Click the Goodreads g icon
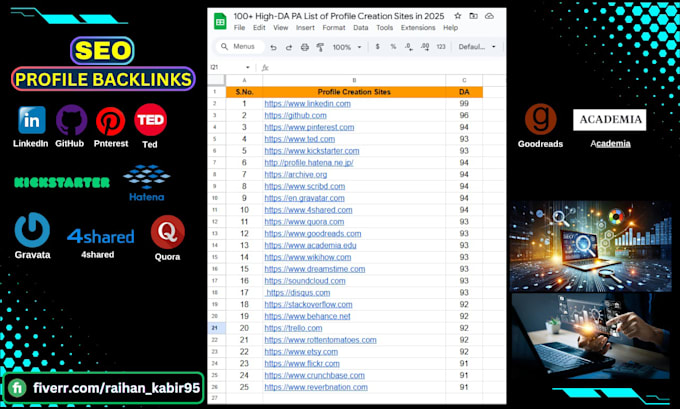This screenshot has height=409, width=680. coord(540,119)
